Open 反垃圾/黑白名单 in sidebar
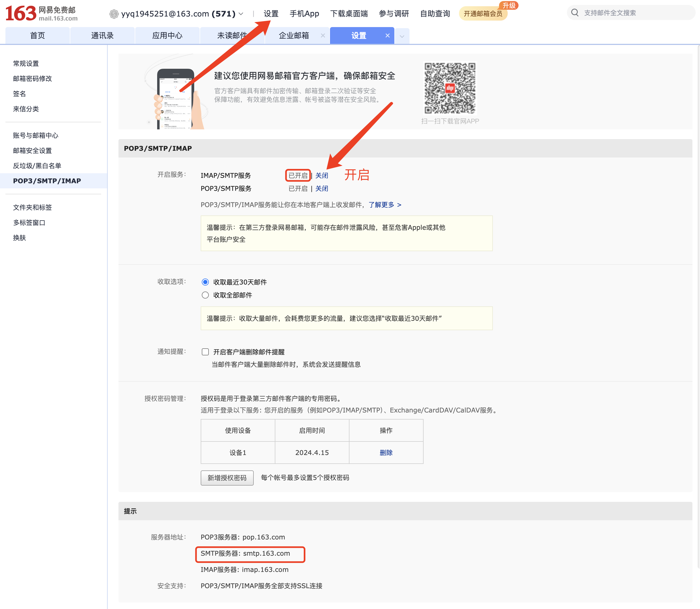The height and width of the screenshot is (609, 700). tap(37, 166)
